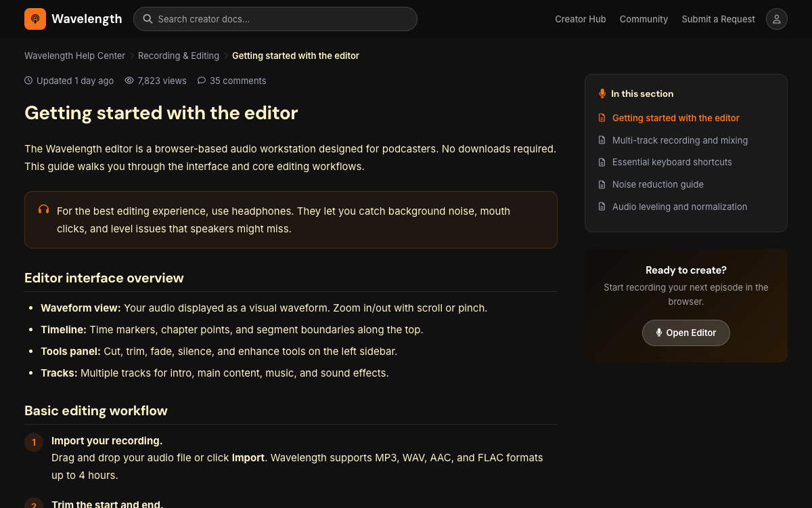Click the breadcrumb chevron after Recording & Editing
The height and width of the screenshot is (508, 812).
coord(226,56)
